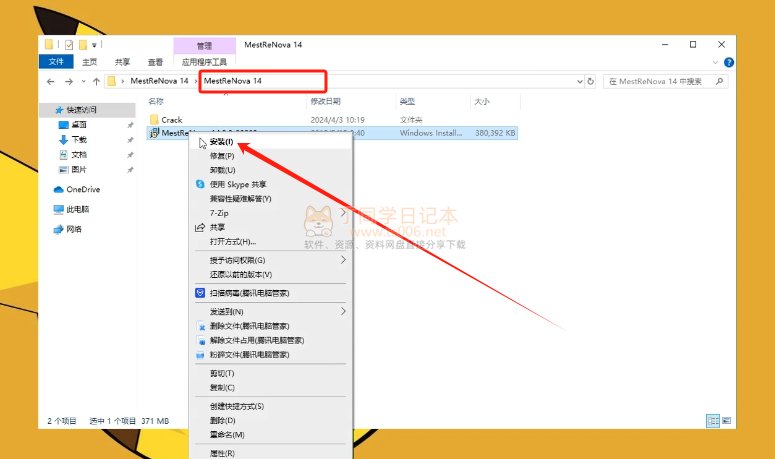This screenshot has height=459, width=775.
Task: Switch to the 查看 ribbon tab
Action: coord(155,62)
